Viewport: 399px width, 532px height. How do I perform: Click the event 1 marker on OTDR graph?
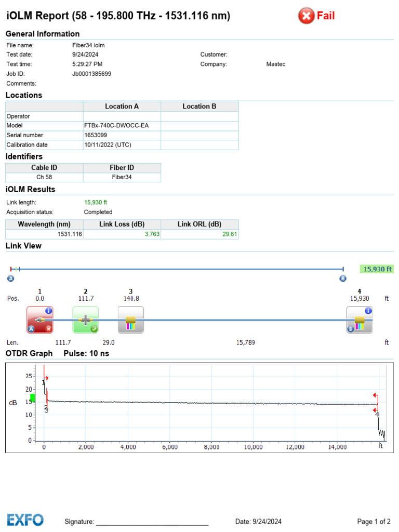pos(44,382)
